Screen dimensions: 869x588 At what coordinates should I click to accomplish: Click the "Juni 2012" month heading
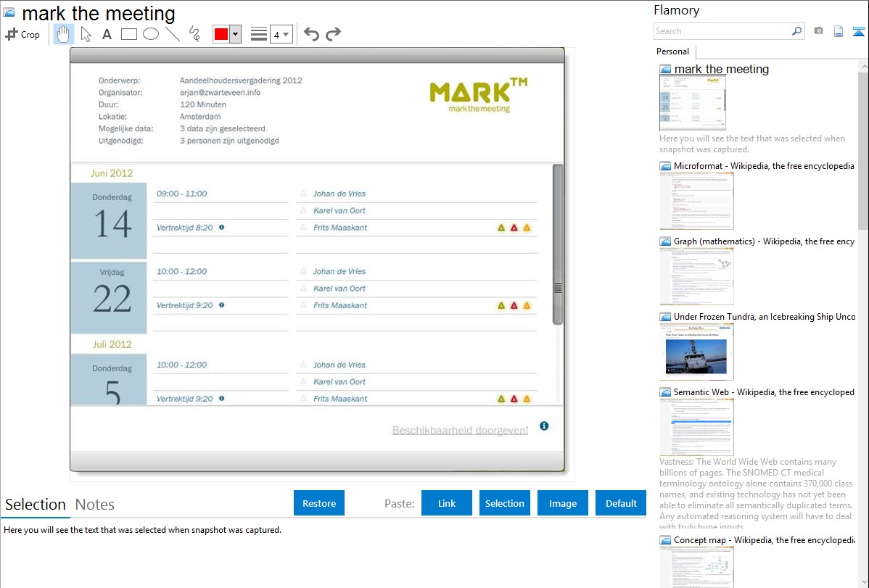[112, 173]
